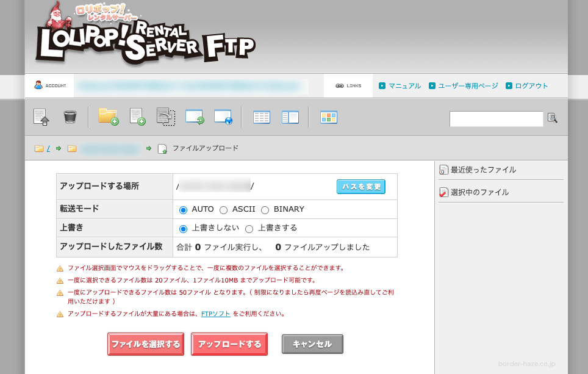The height and width of the screenshot is (374, 588).
Task: Open the LINKS dropdown in the header
Action: coord(347,85)
